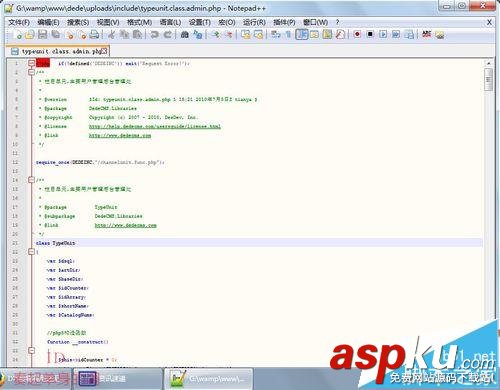
Task: Click the middle taskbar button with the purple icon
Action: pos(118,378)
